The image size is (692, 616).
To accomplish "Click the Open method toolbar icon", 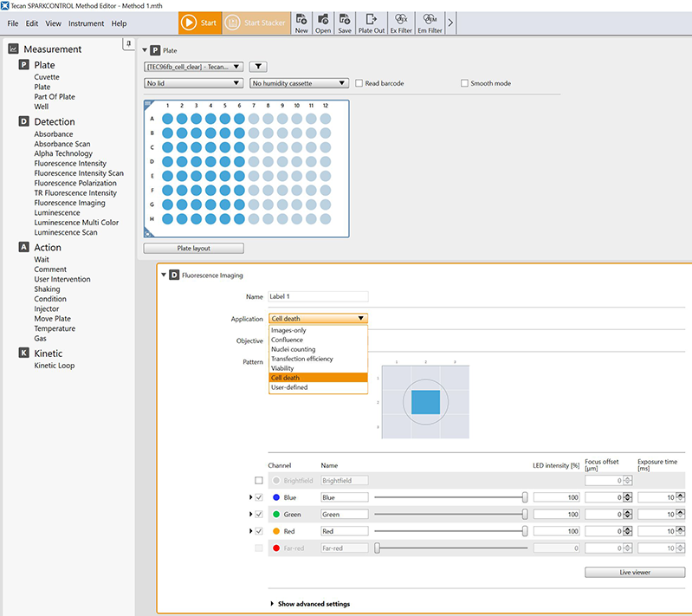I will point(323,23).
